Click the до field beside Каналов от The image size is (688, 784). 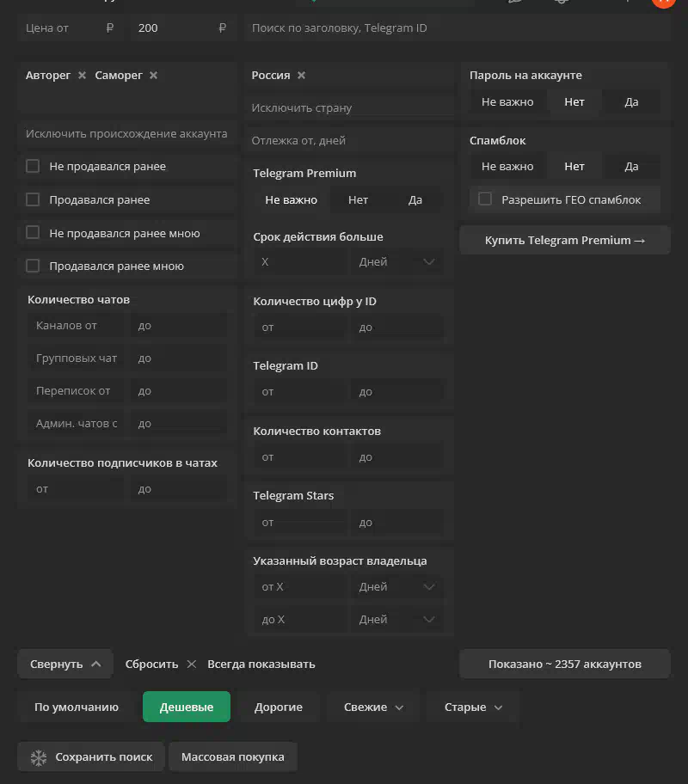179,326
